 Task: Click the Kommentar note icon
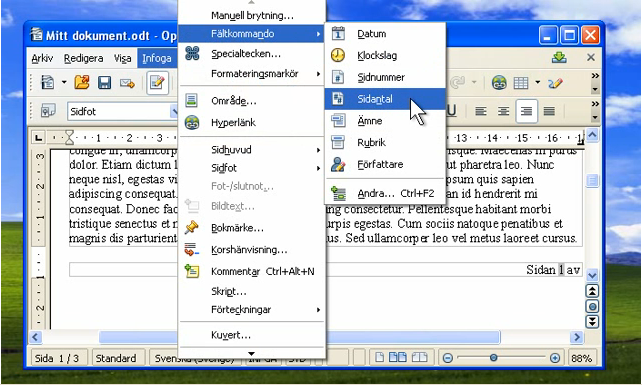point(192,271)
